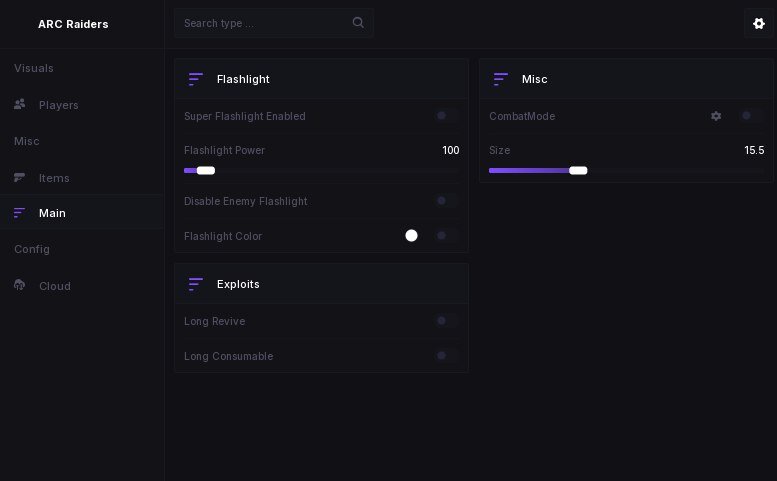Enable Super Flashlight toggle
Screen dimensions: 777x481
click(447, 116)
